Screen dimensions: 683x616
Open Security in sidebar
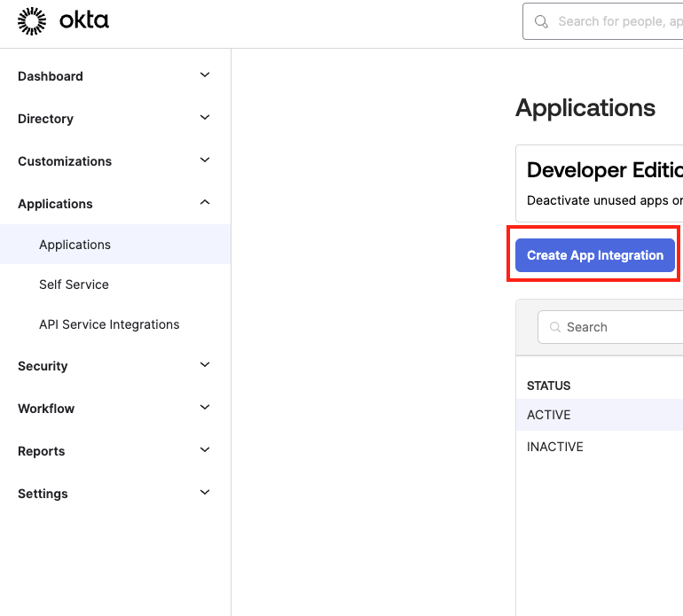coord(43,366)
